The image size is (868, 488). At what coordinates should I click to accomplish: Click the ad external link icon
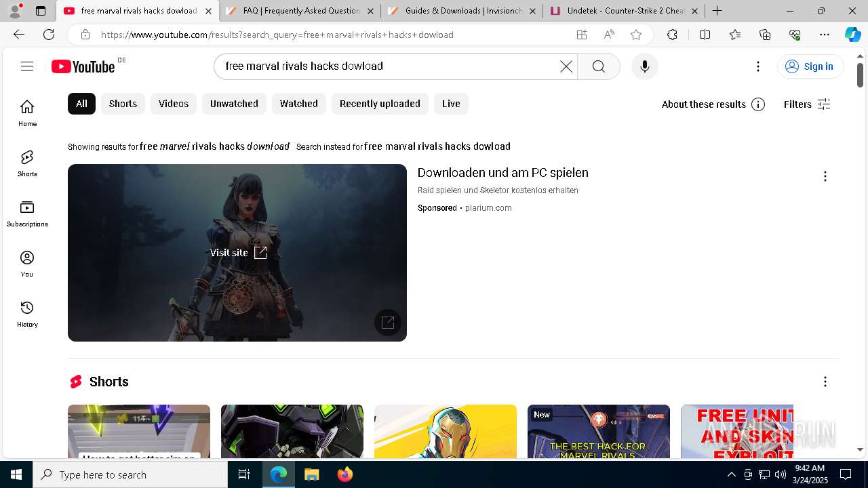point(388,323)
